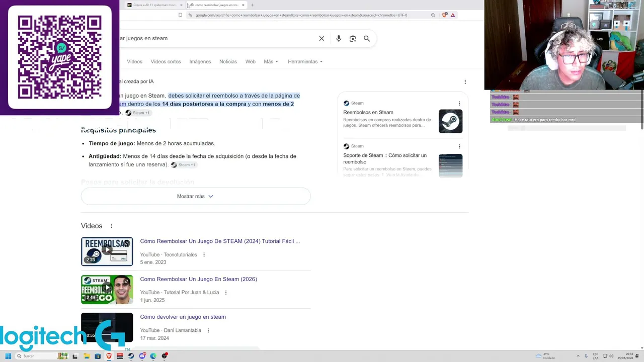Screen dimensions: 644x362
Task: Open the clock and date showing 20:35
Action: coord(626,356)
